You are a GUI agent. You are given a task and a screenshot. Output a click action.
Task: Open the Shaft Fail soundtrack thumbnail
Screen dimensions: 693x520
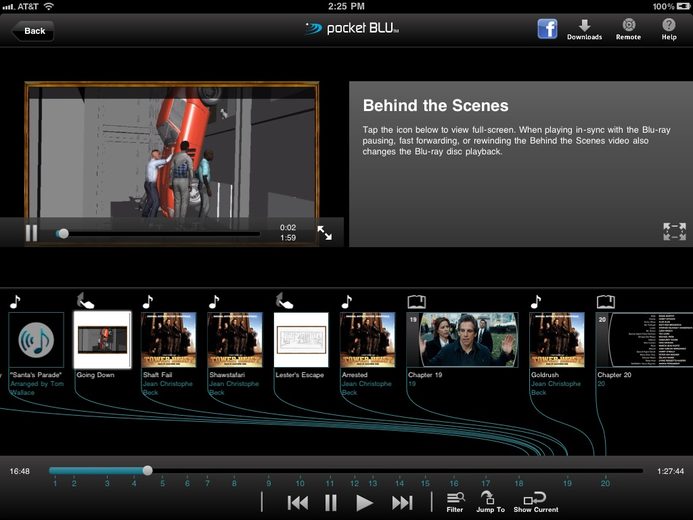click(168, 340)
